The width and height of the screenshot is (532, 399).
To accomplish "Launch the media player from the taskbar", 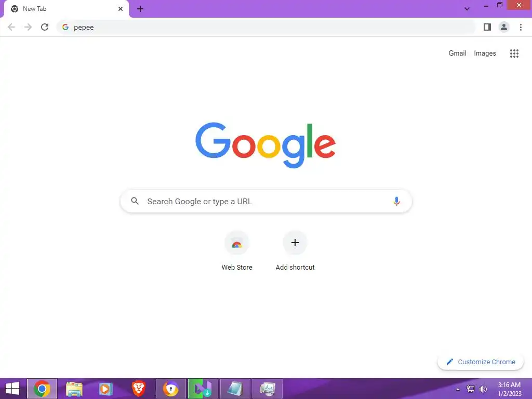I will click(x=106, y=389).
